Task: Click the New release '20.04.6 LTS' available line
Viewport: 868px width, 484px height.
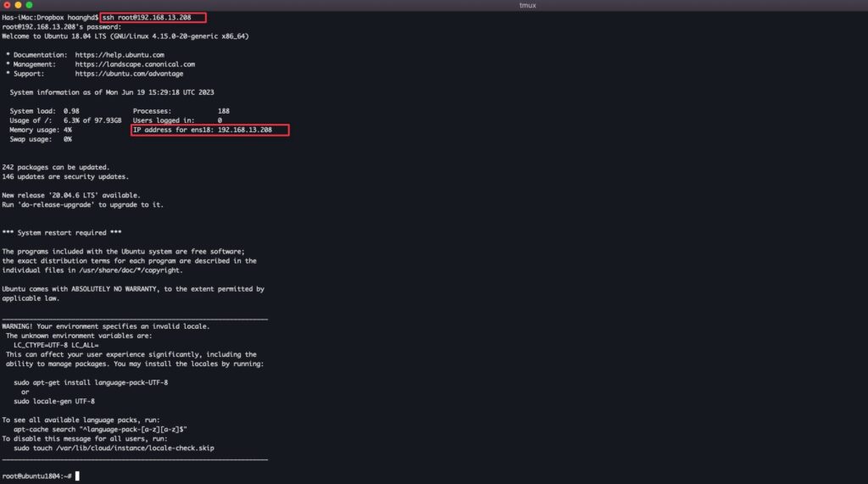Action: pos(71,196)
